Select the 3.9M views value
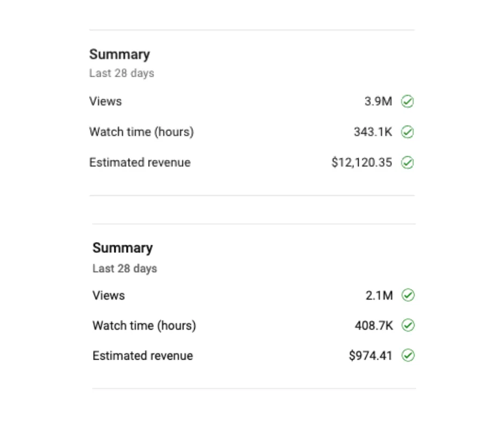 pyautogui.click(x=379, y=101)
